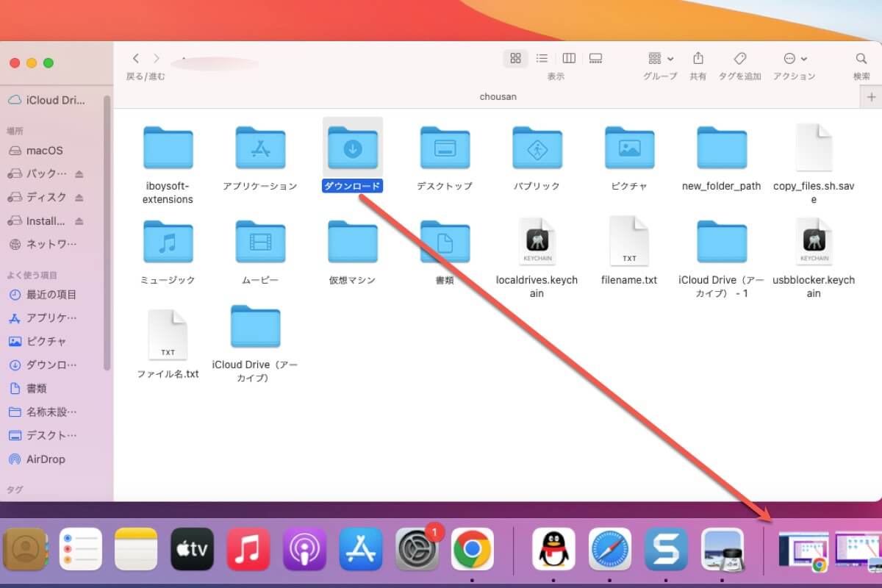Open the 共有 (Share) tool
This screenshot has width=882, height=588.
tap(698, 58)
